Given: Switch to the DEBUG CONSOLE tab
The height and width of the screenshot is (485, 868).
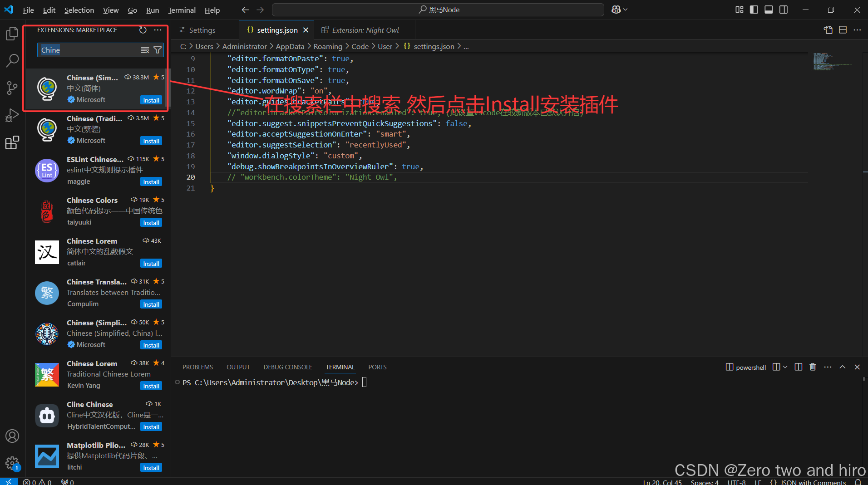Looking at the screenshot, I should click(x=288, y=367).
